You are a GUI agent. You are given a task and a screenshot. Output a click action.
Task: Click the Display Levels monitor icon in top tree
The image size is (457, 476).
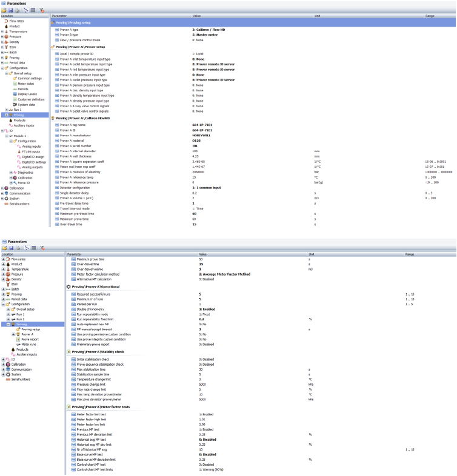(x=15, y=94)
